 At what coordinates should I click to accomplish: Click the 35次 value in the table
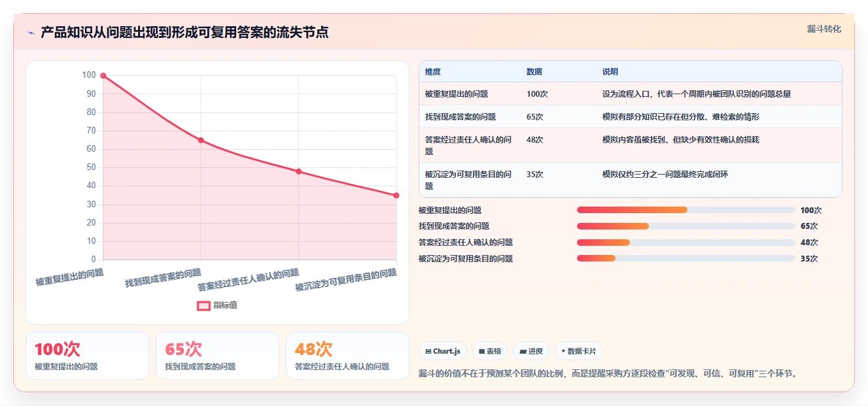pyautogui.click(x=535, y=175)
